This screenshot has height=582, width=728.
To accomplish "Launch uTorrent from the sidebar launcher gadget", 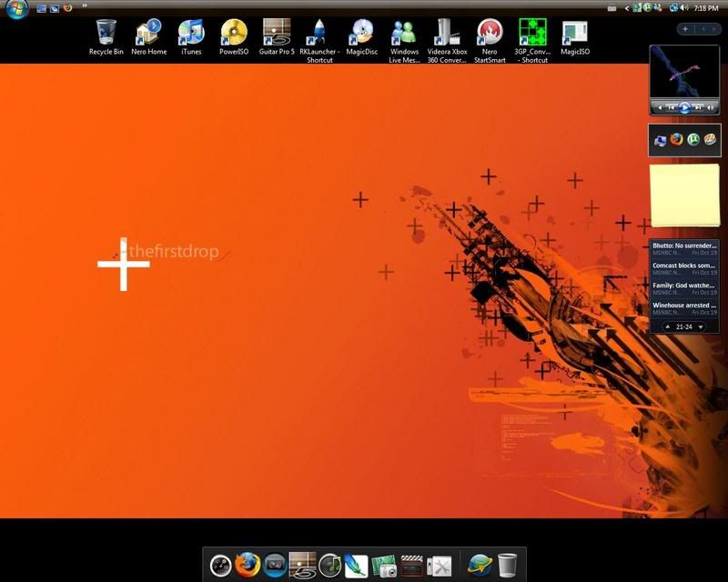I will tap(693, 139).
